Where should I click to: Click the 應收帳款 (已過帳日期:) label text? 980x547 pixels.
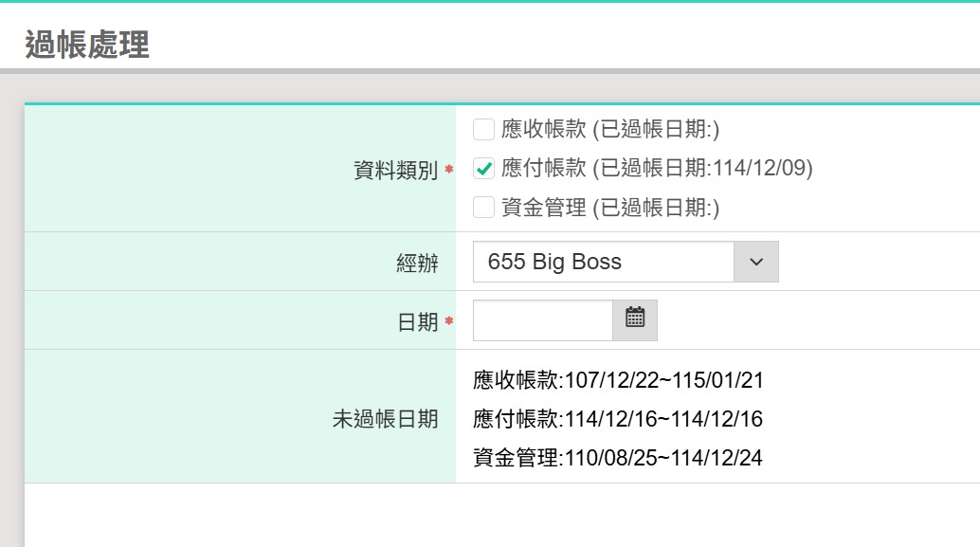(x=610, y=130)
